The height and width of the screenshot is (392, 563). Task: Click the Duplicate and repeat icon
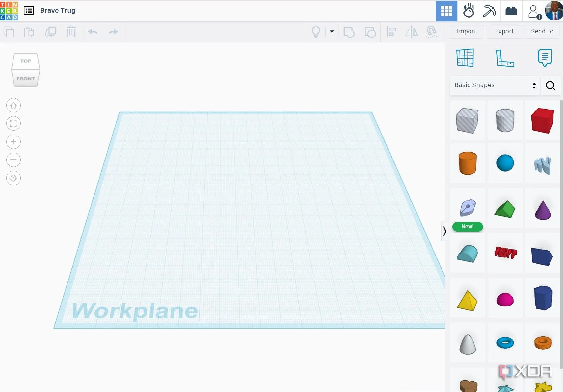(50, 32)
